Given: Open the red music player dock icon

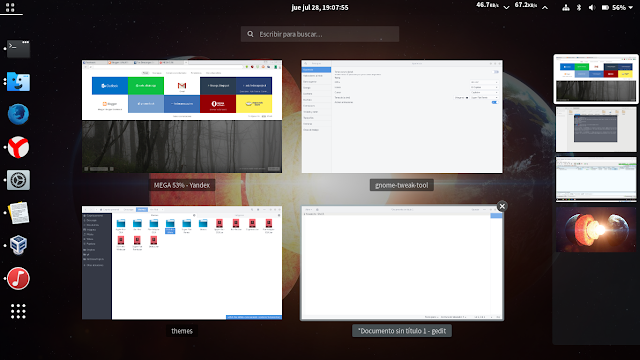Looking at the screenshot, I should (x=18, y=278).
